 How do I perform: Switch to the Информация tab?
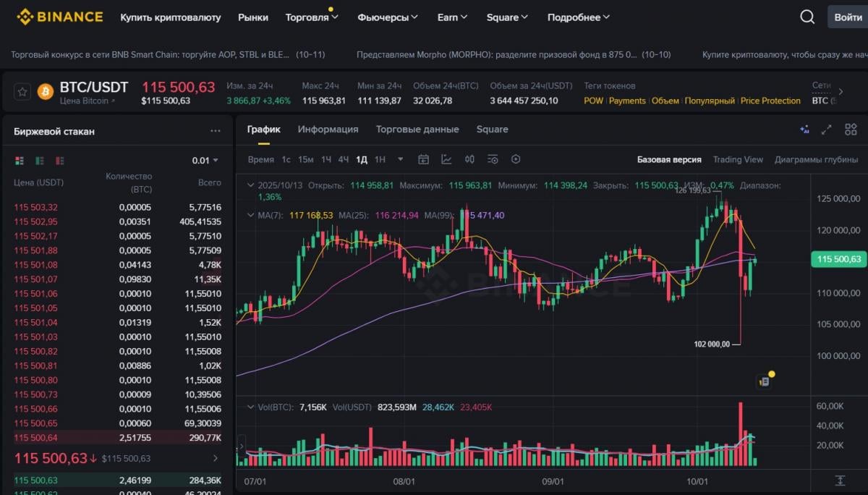pos(328,130)
